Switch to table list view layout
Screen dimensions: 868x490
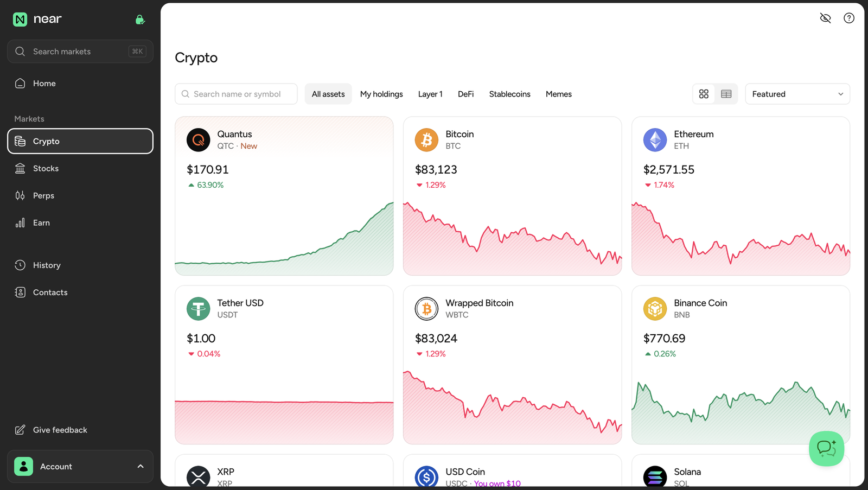pyautogui.click(x=726, y=94)
